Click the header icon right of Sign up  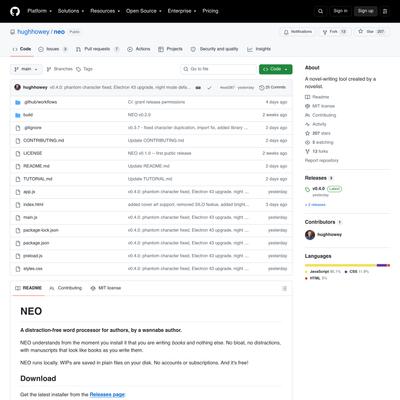(x=385, y=11)
